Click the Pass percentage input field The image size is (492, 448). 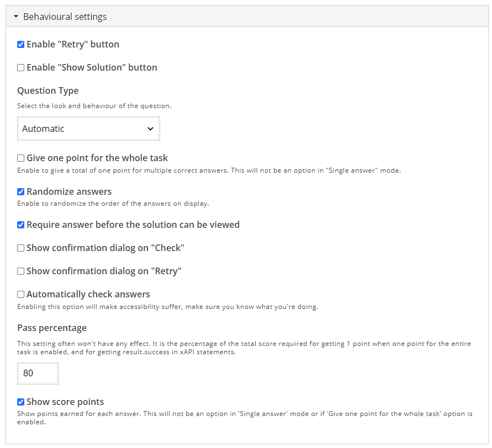(x=38, y=374)
